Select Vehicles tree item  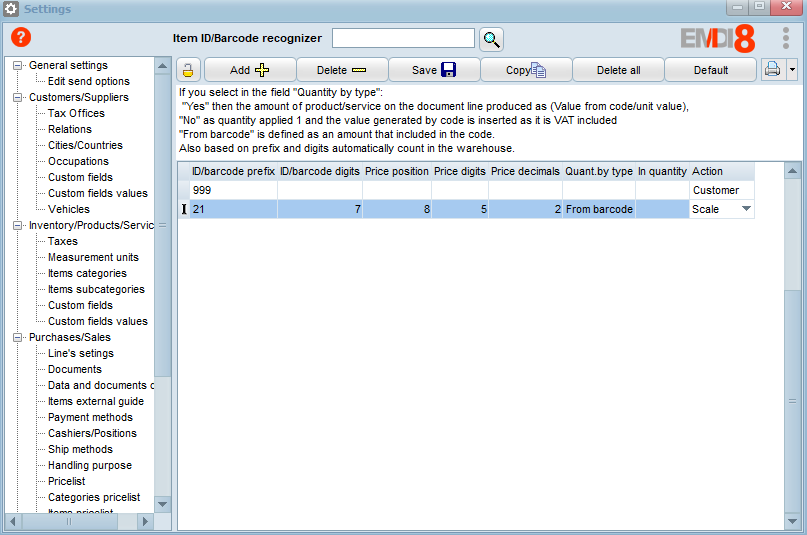[68, 209]
